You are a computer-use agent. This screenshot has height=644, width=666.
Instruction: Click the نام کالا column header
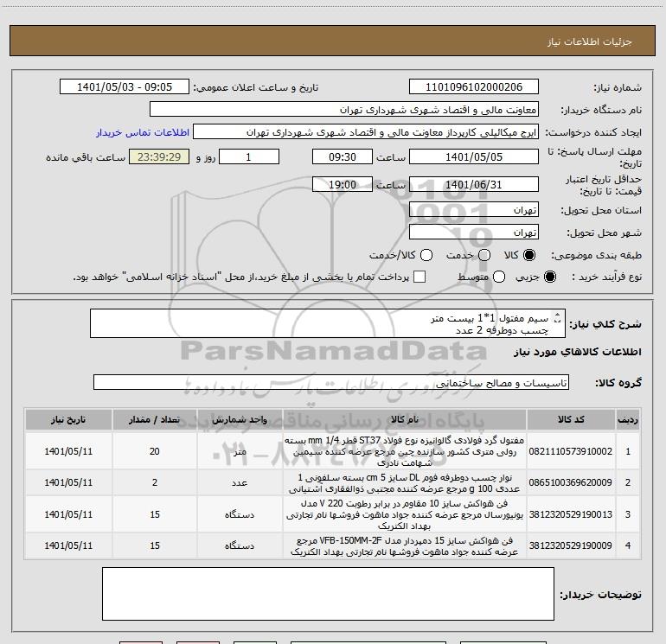click(405, 420)
